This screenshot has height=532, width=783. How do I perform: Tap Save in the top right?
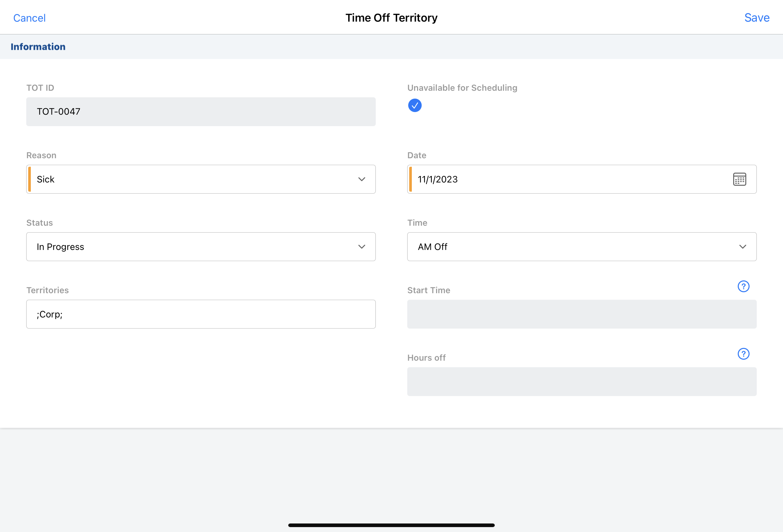[757, 17]
